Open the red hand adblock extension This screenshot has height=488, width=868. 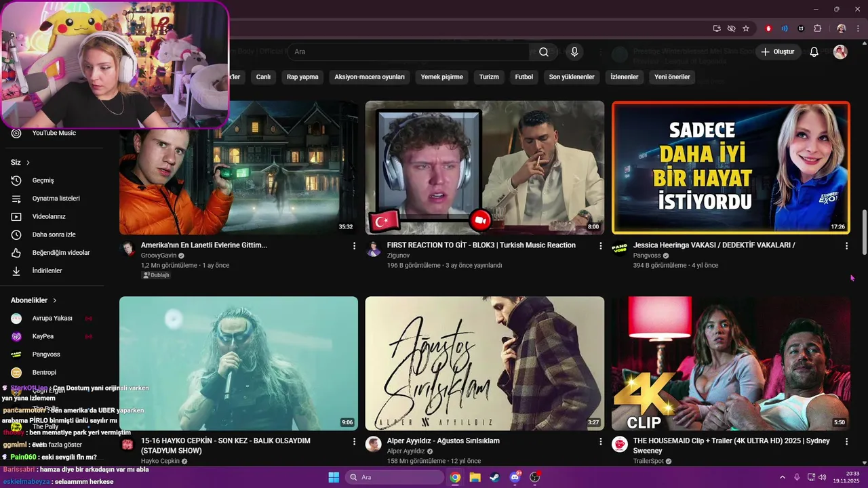tap(768, 28)
